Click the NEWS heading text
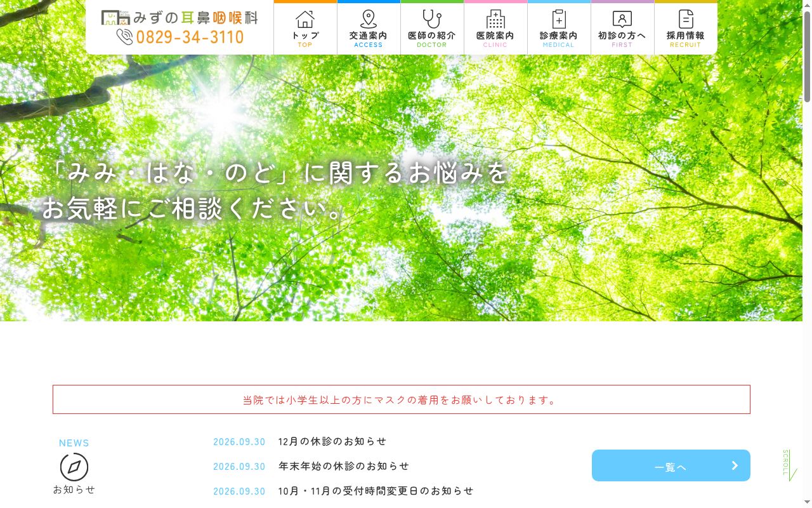This screenshot has height=508, width=812. (74, 443)
